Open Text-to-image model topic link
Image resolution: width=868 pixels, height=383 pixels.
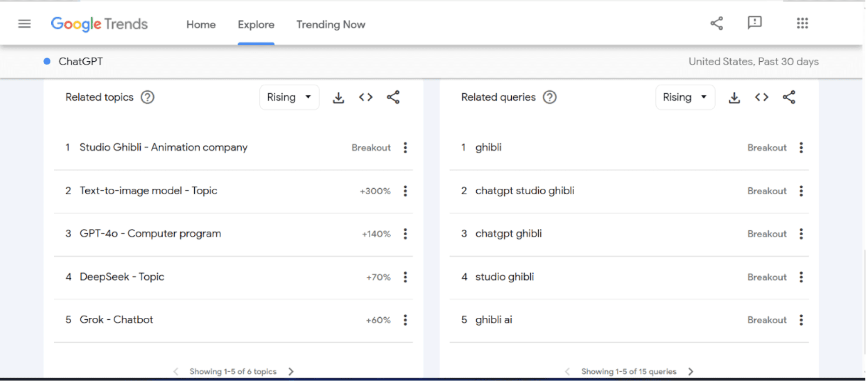point(149,191)
